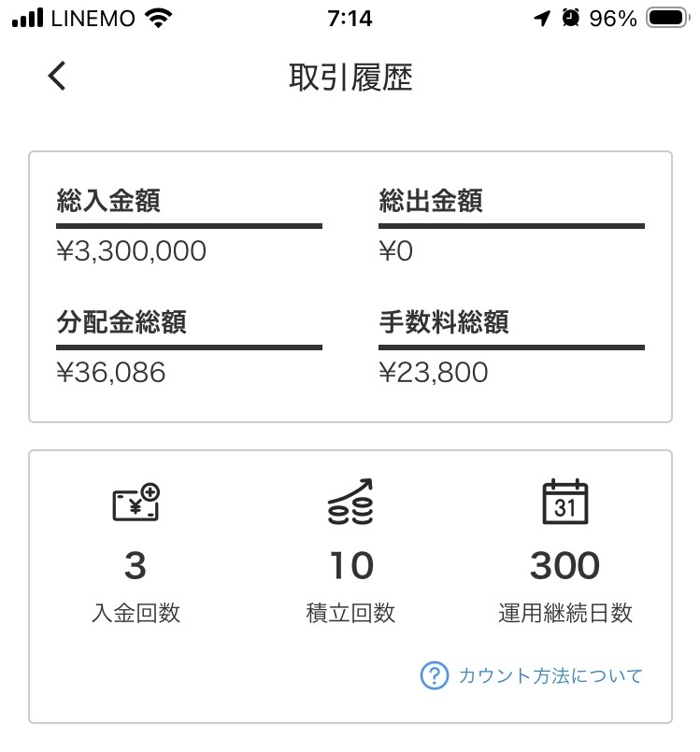The image size is (700, 752).
Task: Select the 総出金額 label
Action: (x=431, y=201)
